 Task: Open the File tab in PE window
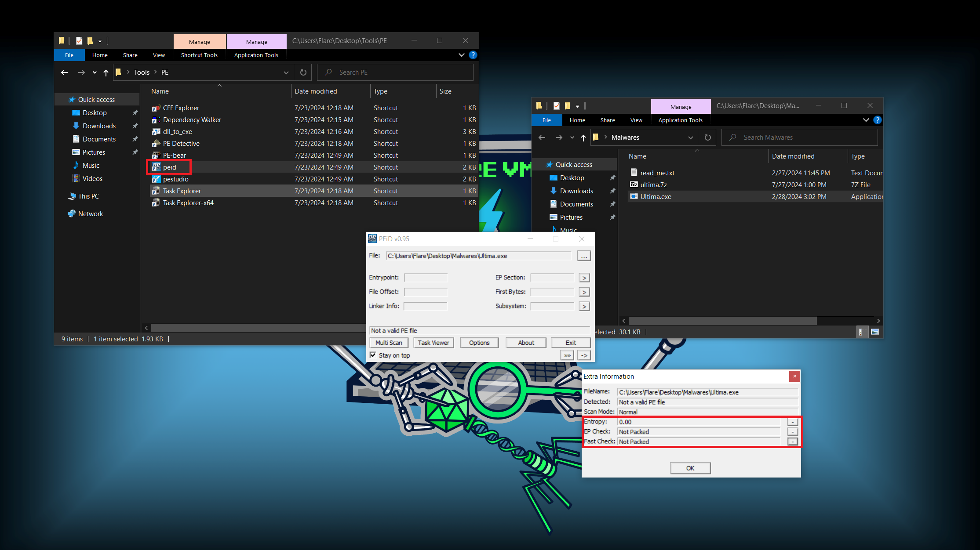coord(69,55)
